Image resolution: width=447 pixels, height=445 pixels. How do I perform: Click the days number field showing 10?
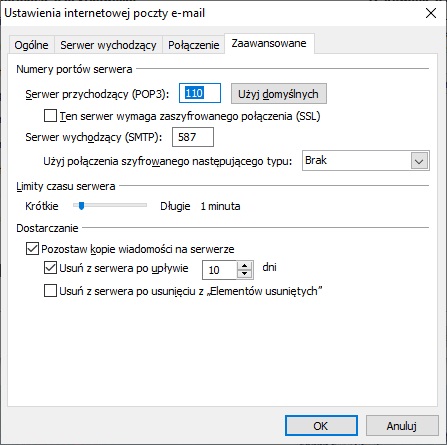219,270
